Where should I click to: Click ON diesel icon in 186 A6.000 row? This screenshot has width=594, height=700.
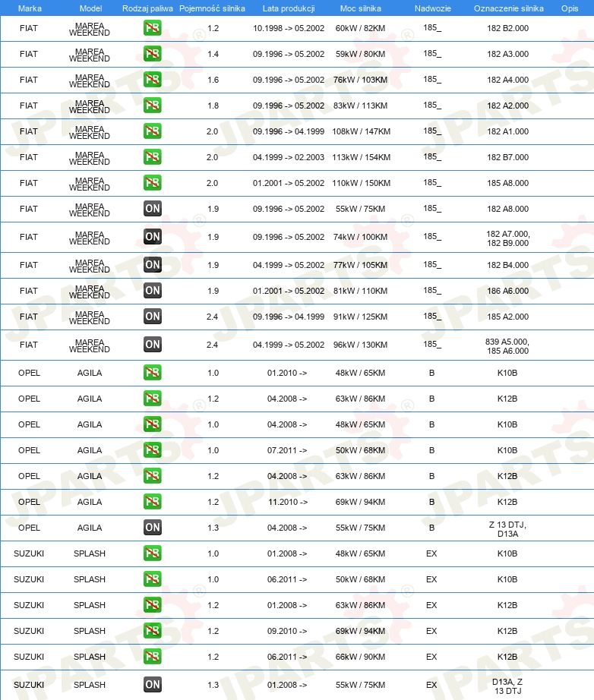(x=152, y=291)
